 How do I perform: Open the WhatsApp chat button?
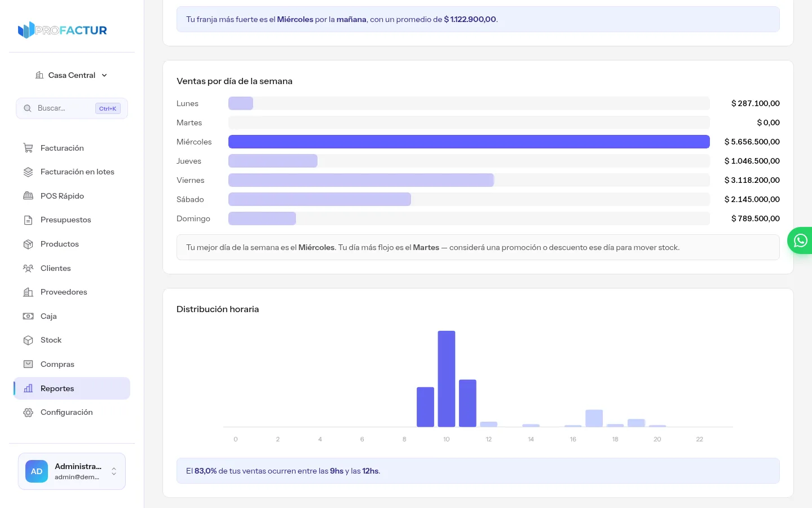(x=800, y=240)
